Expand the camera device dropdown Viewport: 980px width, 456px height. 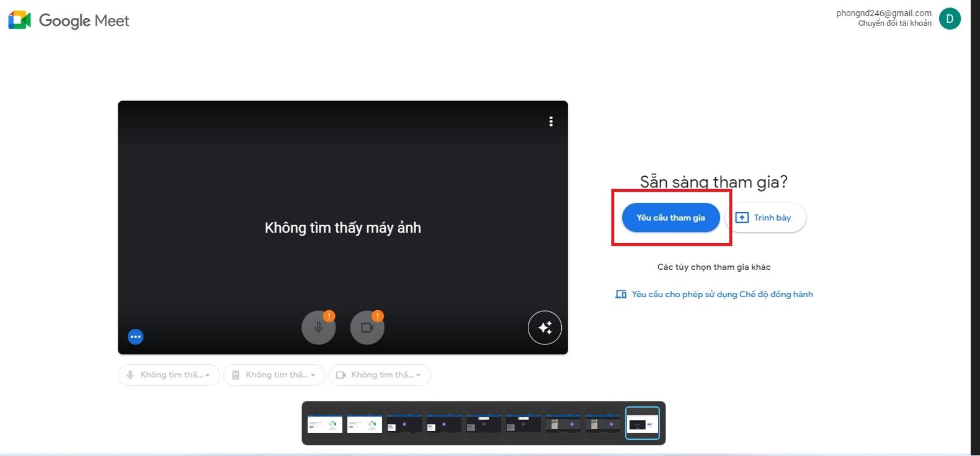[x=380, y=375]
